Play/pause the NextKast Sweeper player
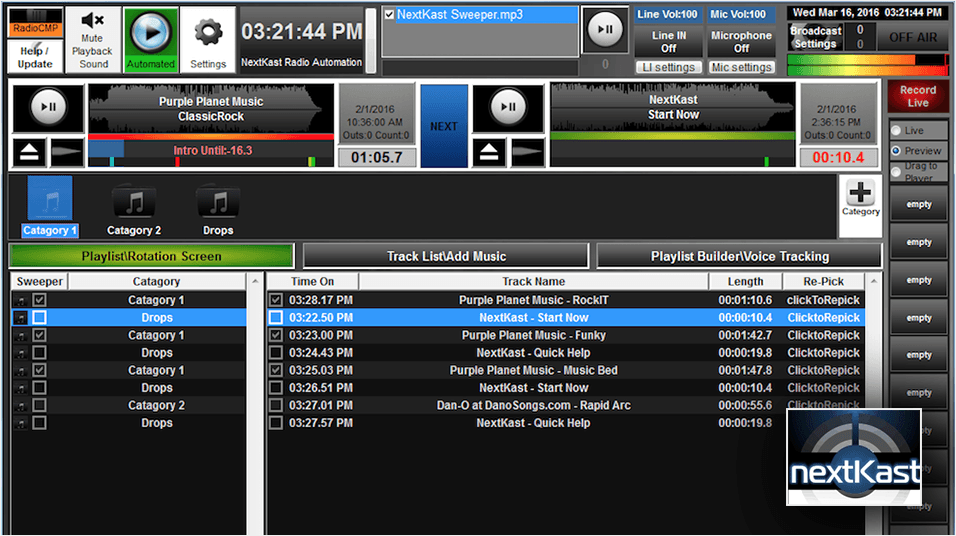Image resolution: width=956 pixels, height=536 pixels. click(x=604, y=30)
